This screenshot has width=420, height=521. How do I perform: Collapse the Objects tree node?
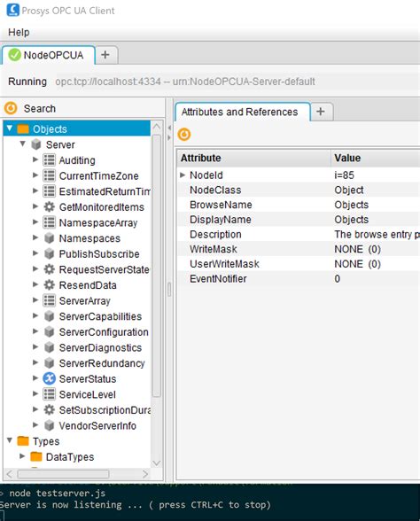coord(10,128)
